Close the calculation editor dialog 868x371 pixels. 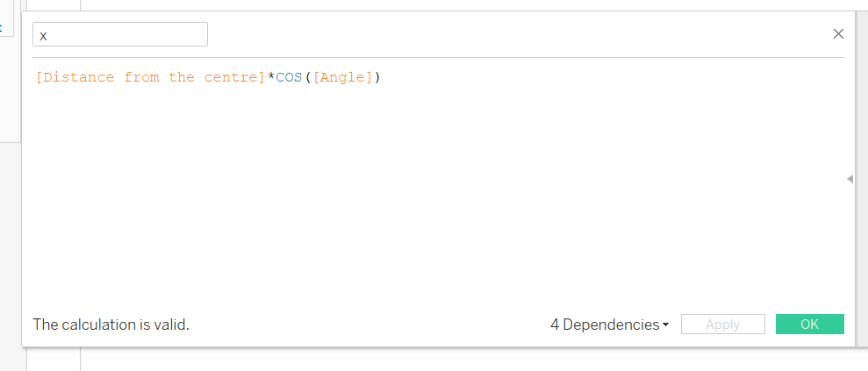pos(838,34)
